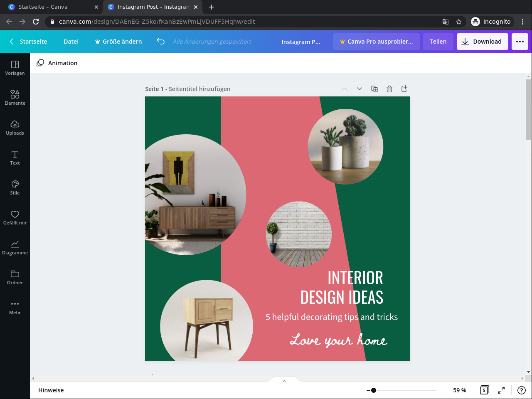
Task: Add a new page with the plus-page icon
Action: pyautogui.click(x=404, y=89)
